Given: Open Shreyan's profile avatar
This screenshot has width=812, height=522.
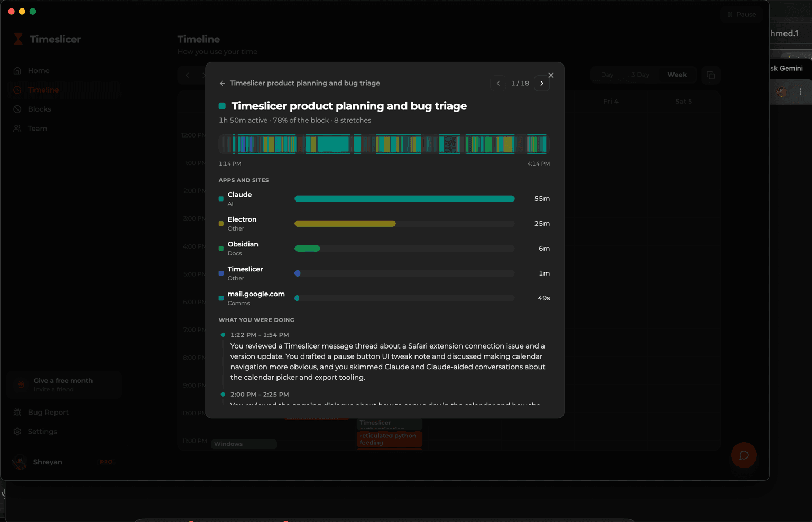Looking at the screenshot, I should click(x=20, y=462).
